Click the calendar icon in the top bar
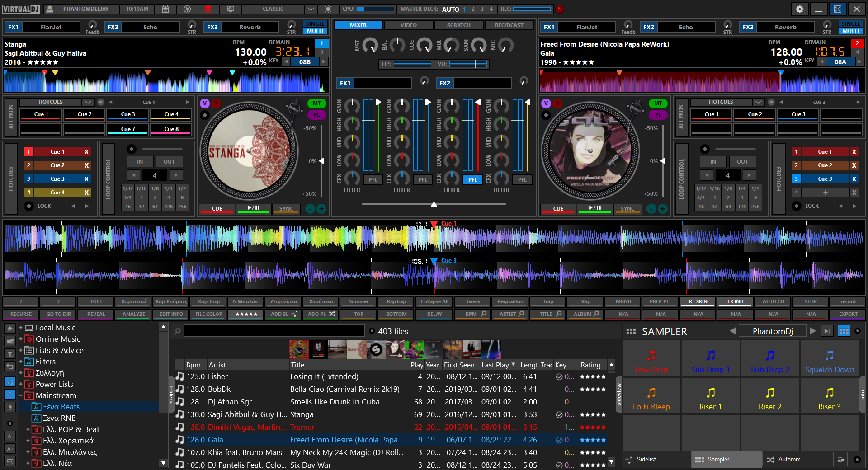Viewport: 868px width, 470px height. [x=165, y=9]
